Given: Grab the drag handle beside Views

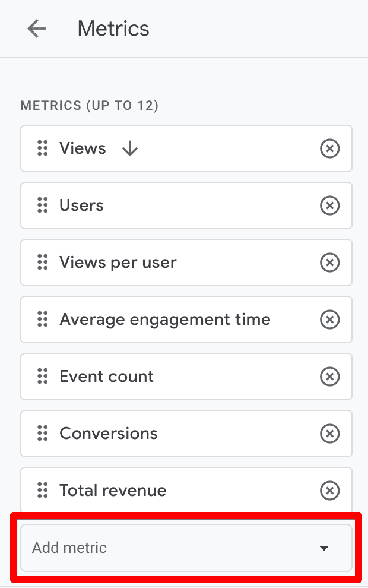Looking at the screenshot, I should (42, 148).
